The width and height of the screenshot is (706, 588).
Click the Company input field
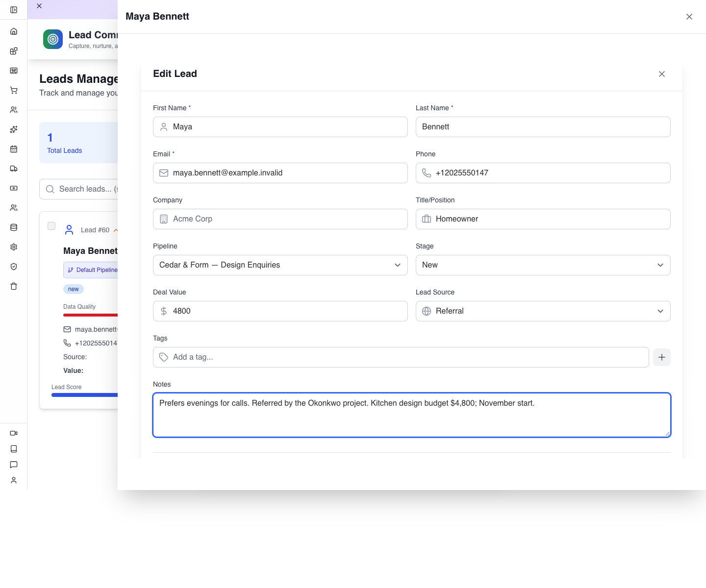[x=280, y=219]
